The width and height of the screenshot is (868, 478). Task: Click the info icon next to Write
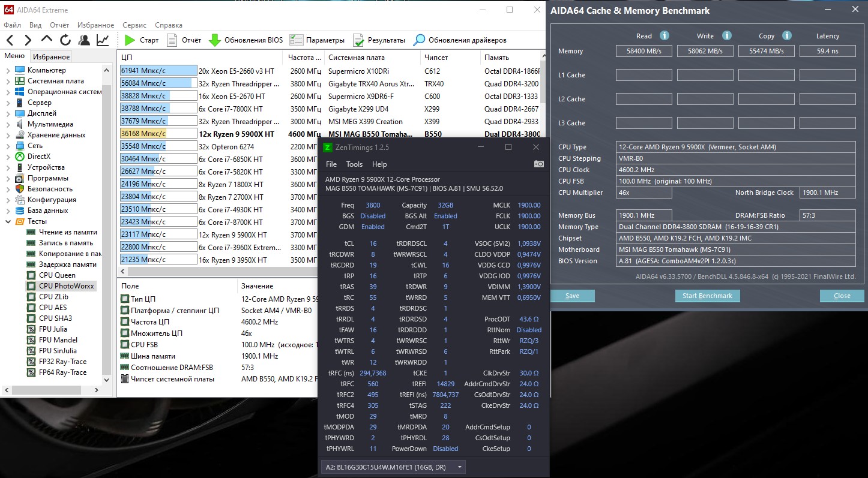727,35
